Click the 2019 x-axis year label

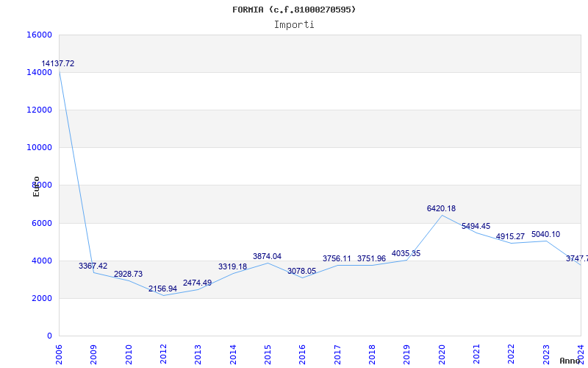(407, 355)
